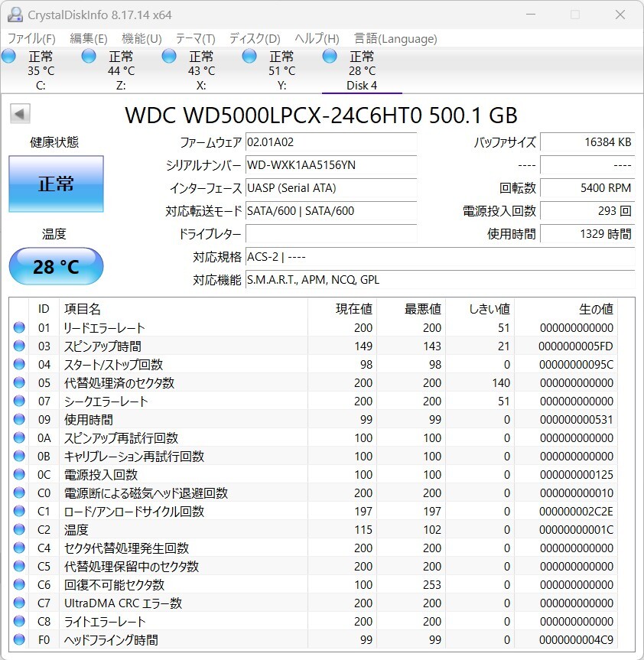Select the C: drive tab at 35 °C

click(41, 70)
